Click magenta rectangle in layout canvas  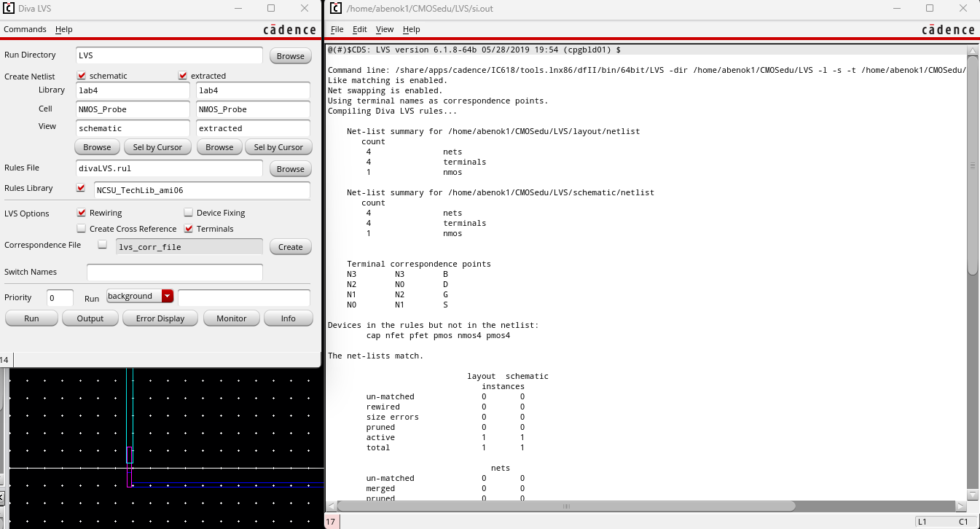coord(130,466)
